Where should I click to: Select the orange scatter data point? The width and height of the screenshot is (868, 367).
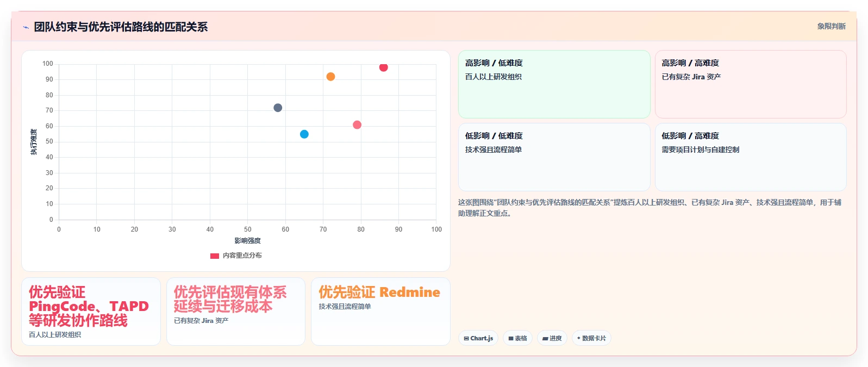click(330, 77)
